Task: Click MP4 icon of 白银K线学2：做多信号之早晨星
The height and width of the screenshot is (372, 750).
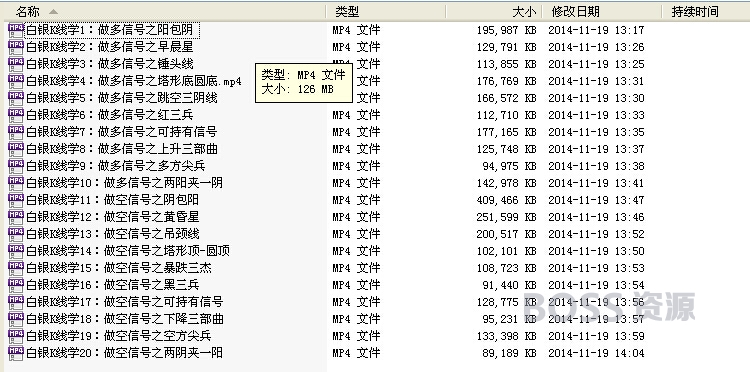Action: click(x=16, y=47)
